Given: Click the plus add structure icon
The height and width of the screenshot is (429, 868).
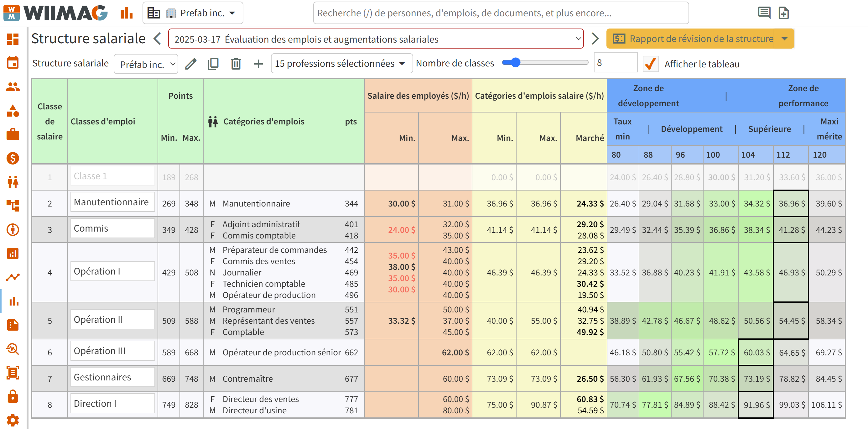Looking at the screenshot, I should click(x=258, y=64).
